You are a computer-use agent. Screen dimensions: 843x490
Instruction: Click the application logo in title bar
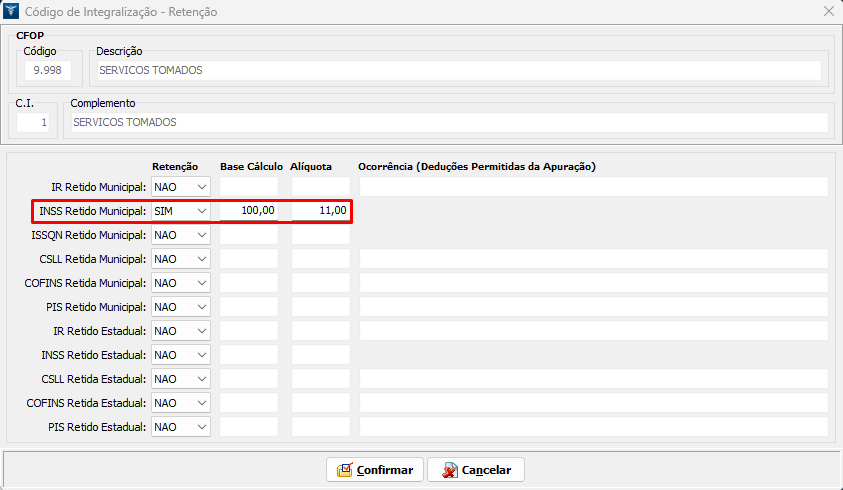coord(12,12)
